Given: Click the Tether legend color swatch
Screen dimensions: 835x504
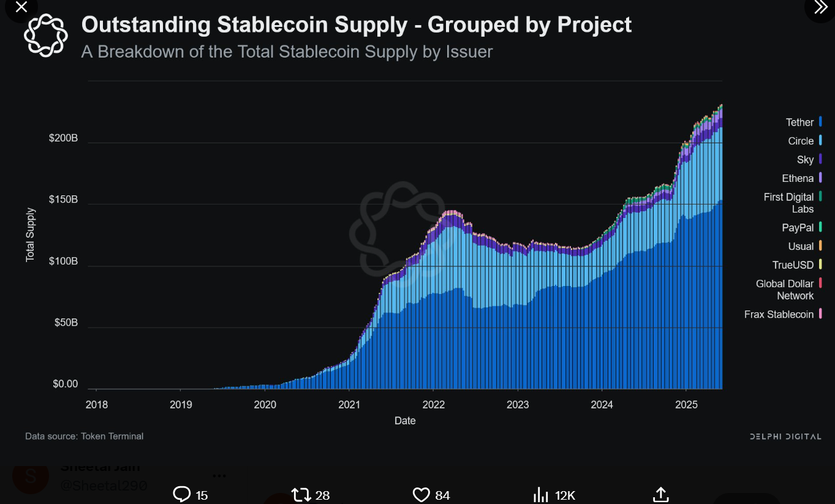Looking at the screenshot, I should 820,122.
